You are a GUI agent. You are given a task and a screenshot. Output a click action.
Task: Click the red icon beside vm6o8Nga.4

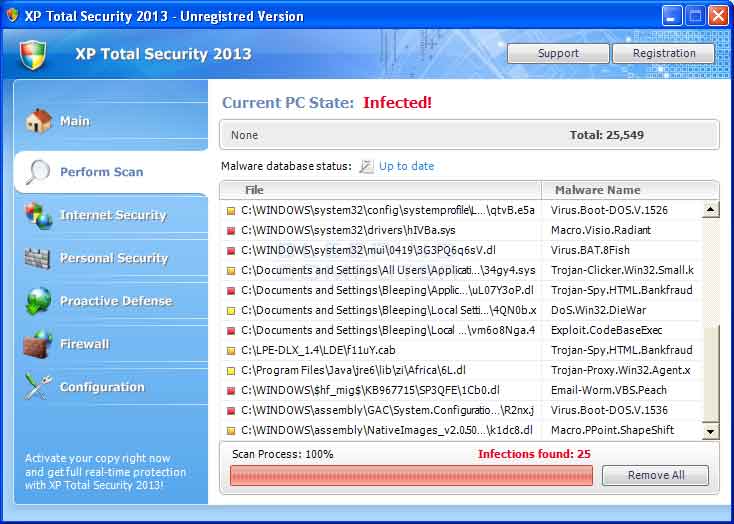tap(230, 331)
